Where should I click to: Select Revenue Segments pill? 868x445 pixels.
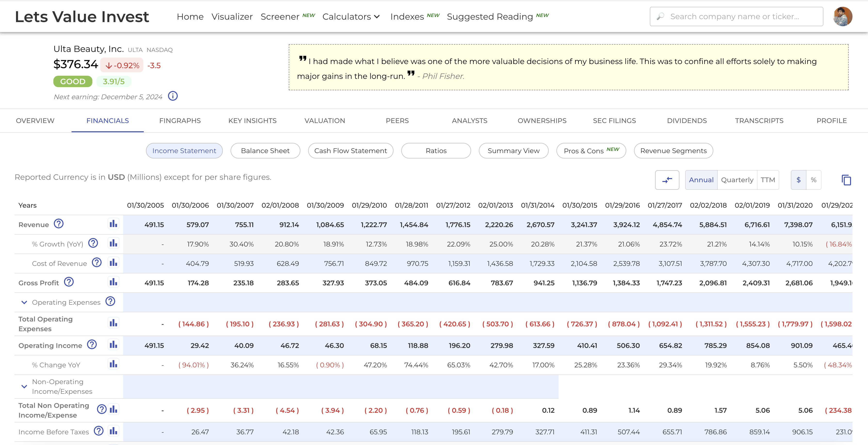point(673,151)
